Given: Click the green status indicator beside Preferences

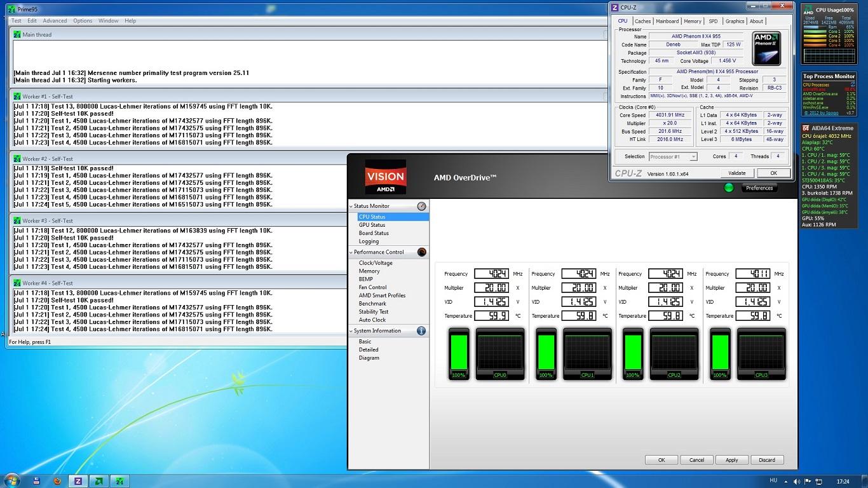Looking at the screenshot, I should tap(729, 187).
